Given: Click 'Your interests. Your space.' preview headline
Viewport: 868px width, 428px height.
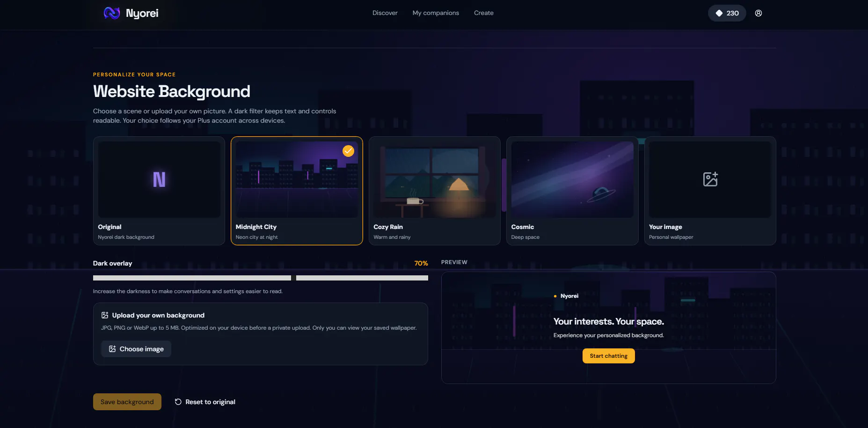Looking at the screenshot, I should click(x=608, y=321).
